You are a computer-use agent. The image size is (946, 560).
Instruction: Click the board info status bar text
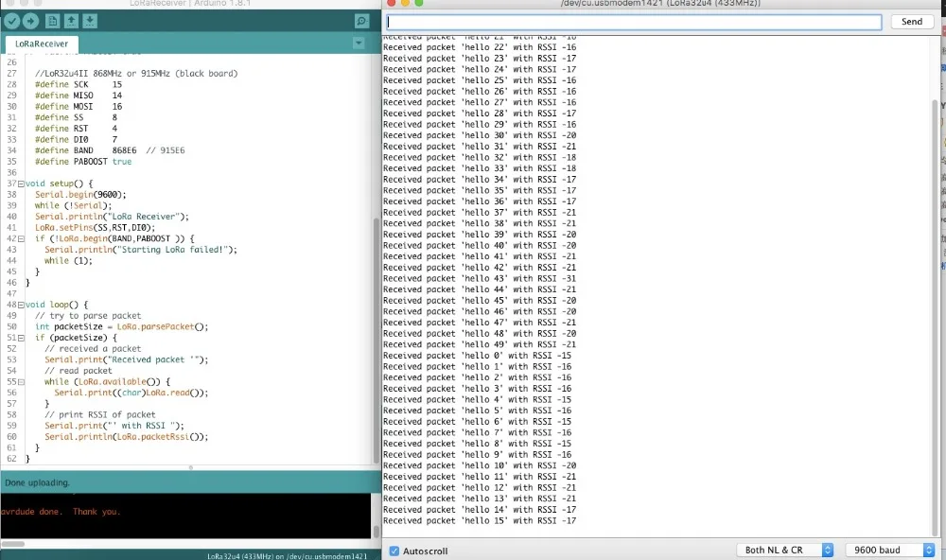pos(288,556)
